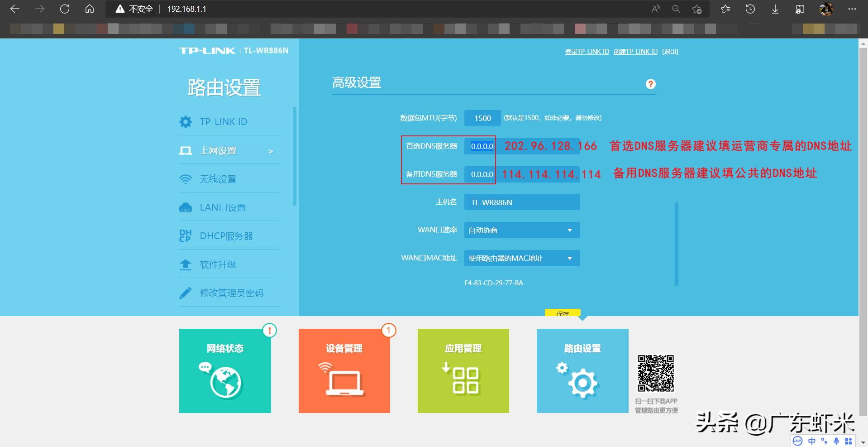Click the 登录TP-LINK ID link
The height and width of the screenshot is (447, 868).
pyautogui.click(x=587, y=52)
